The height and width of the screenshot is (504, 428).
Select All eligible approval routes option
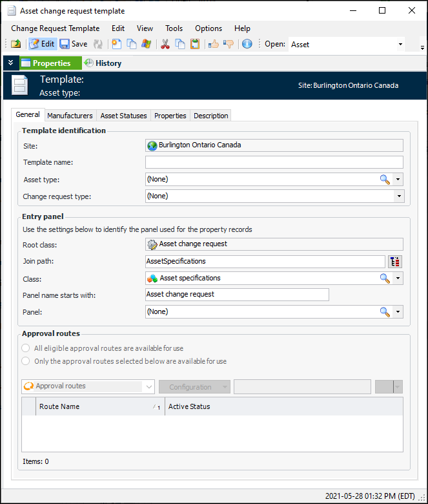pyautogui.click(x=26, y=348)
